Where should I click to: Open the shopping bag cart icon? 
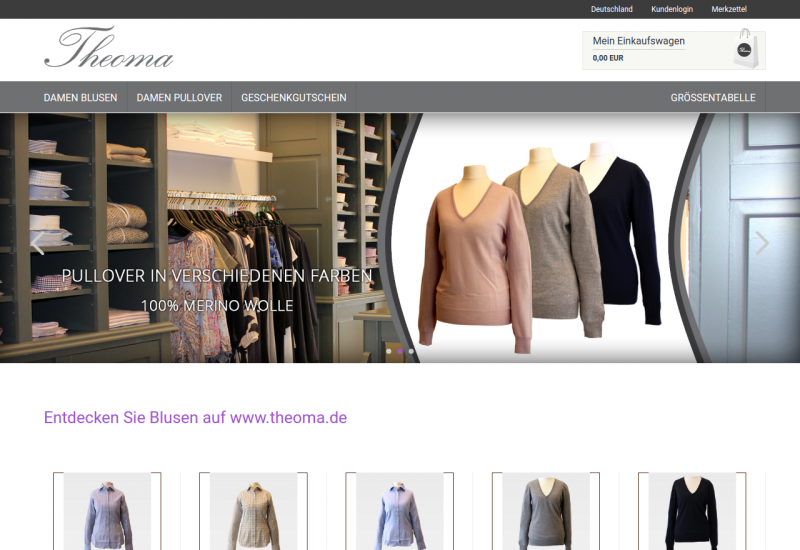click(745, 49)
